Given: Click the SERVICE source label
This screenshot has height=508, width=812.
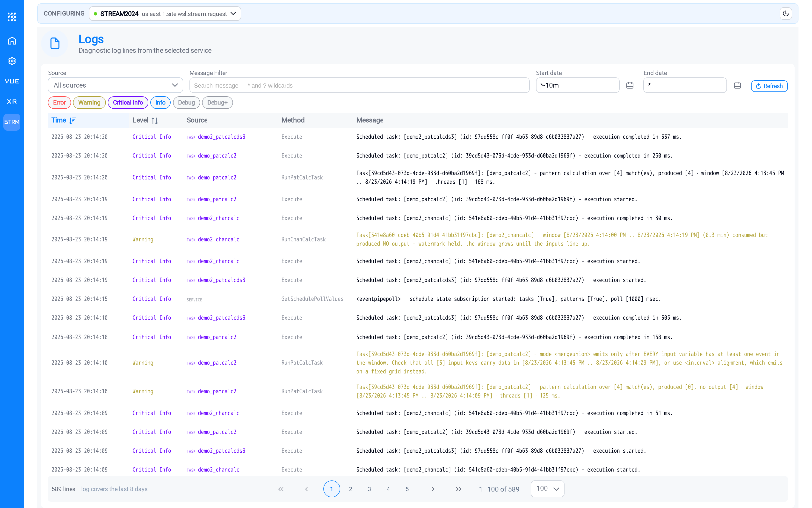Looking at the screenshot, I should [x=194, y=300].
